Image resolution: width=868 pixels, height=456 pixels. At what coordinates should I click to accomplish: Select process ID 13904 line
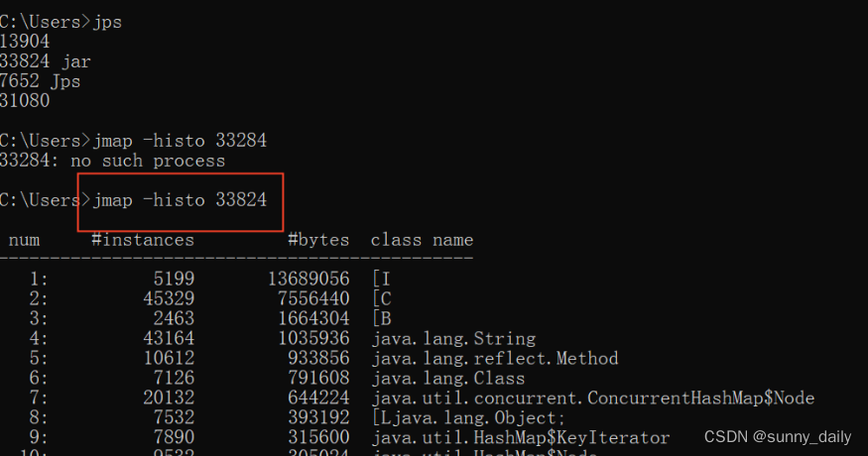25,42
